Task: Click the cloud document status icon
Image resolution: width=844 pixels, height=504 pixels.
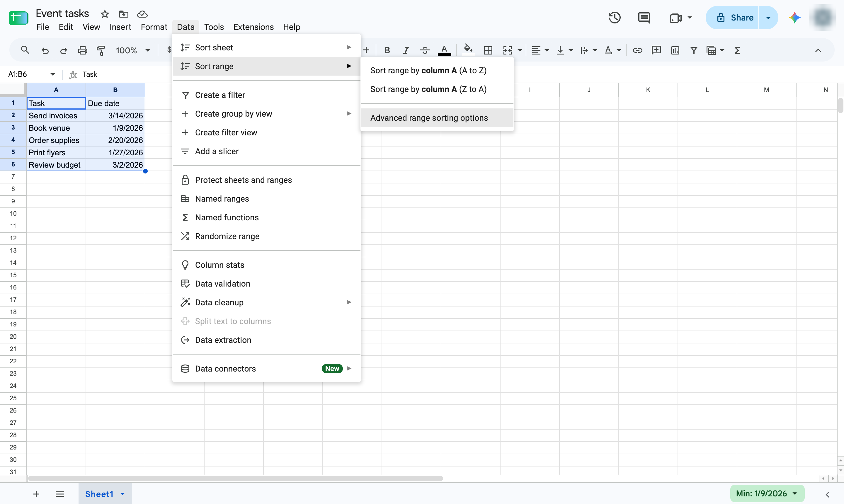Action: [142, 14]
